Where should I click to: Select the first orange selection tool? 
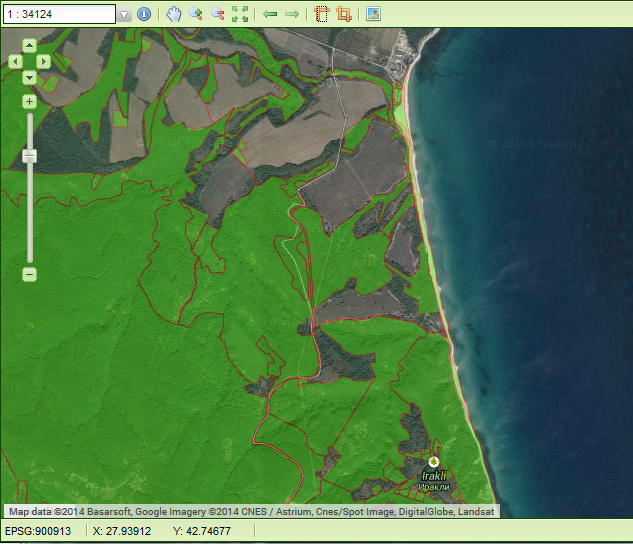click(322, 14)
